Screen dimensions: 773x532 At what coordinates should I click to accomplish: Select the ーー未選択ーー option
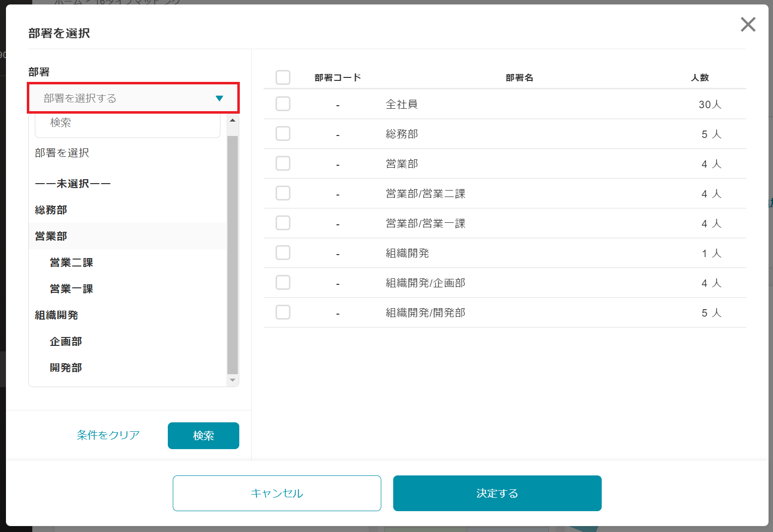(72, 184)
